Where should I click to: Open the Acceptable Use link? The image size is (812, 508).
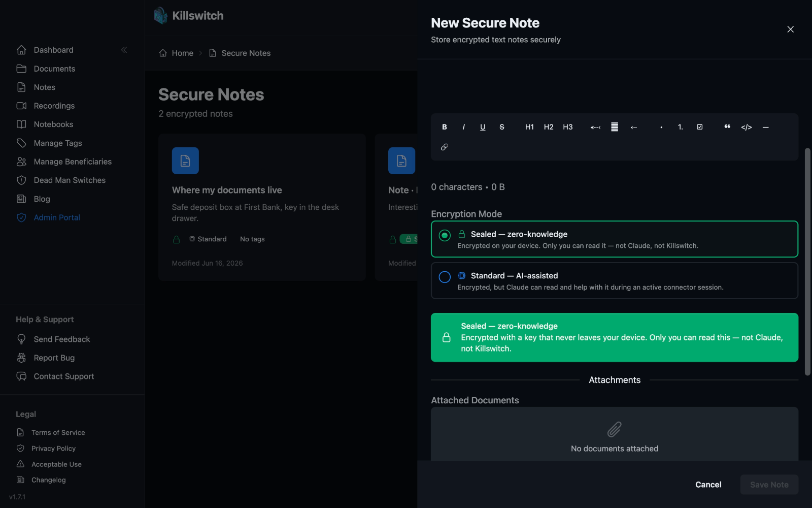pos(56,464)
